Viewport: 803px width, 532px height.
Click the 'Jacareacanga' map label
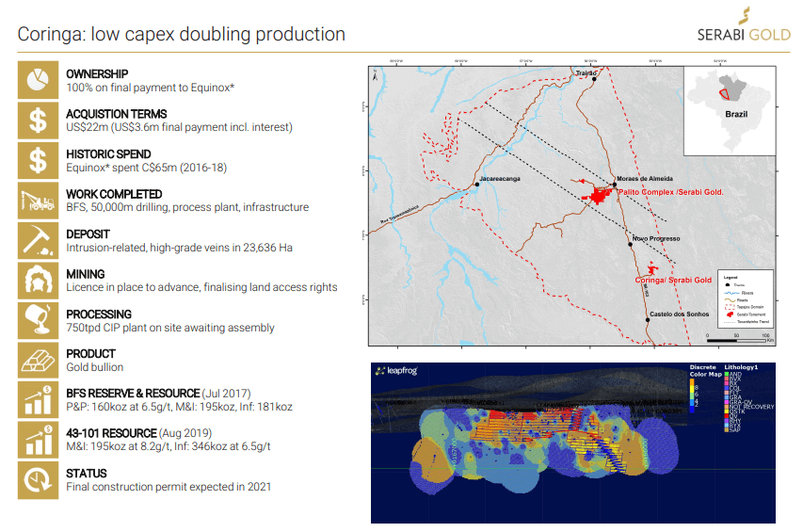pyautogui.click(x=500, y=179)
